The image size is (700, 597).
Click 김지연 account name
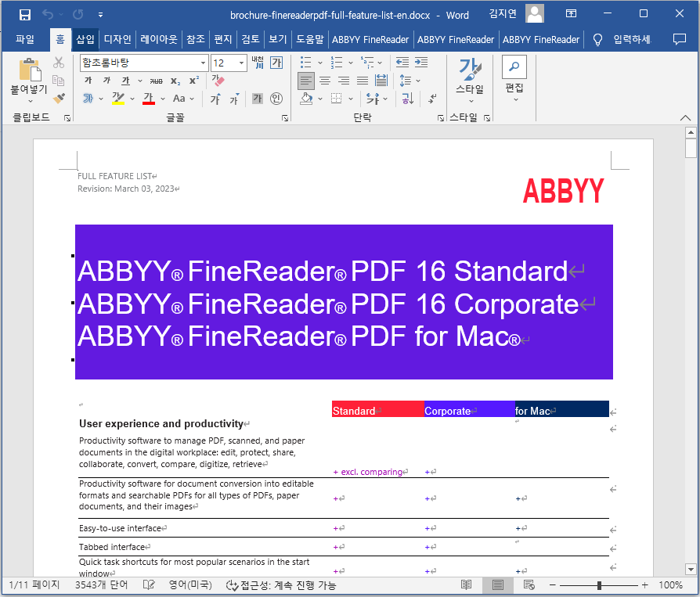click(x=503, y=14)
